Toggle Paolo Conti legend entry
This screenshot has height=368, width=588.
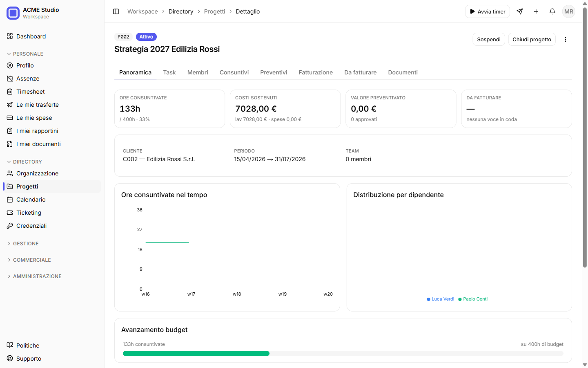(x=473, y=299)
